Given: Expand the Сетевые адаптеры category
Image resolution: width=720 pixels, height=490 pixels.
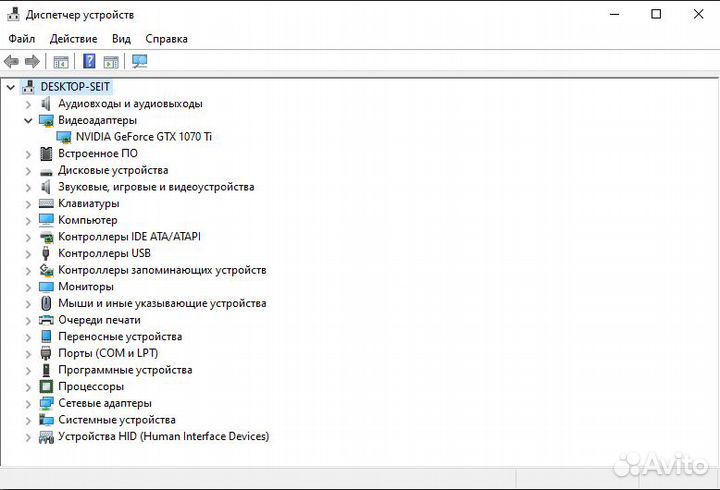Looking at the screenshot, I should pyautogui.click(x=28, y=403).
